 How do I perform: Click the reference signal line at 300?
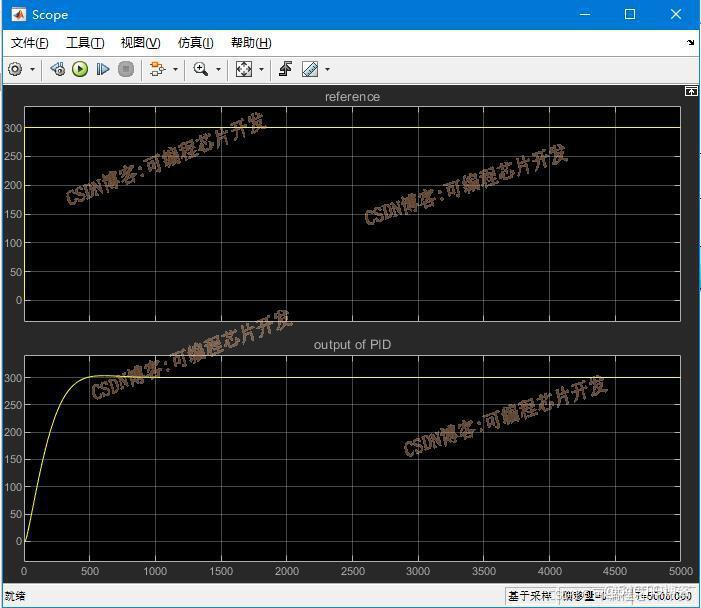tap(352, 127)
